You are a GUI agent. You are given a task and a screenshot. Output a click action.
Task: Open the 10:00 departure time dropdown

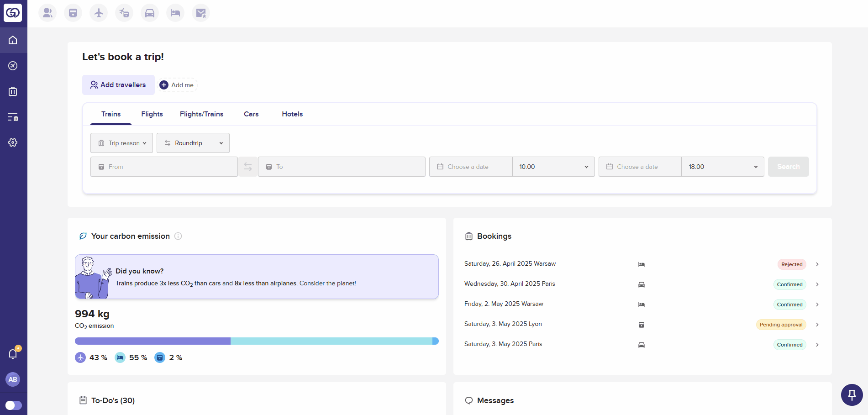click(553, 167)
